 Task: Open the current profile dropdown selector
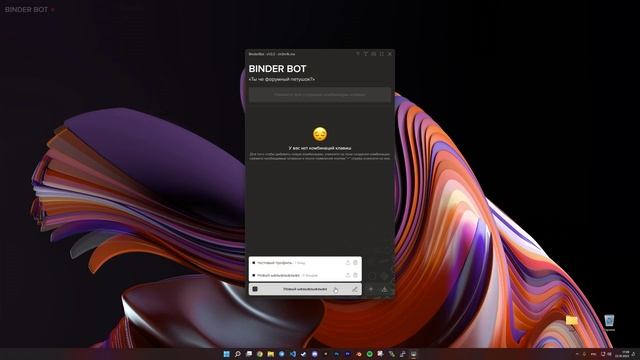coord(305,289)
